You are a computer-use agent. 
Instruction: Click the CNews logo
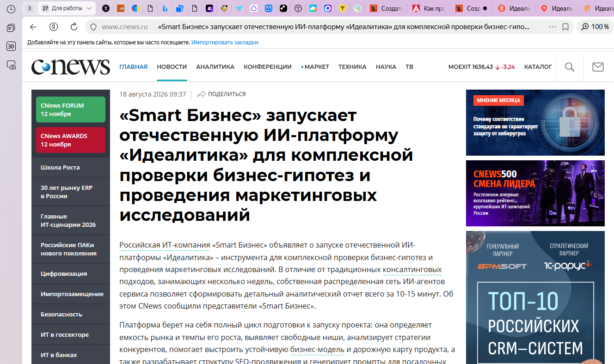(x=71, y=67)
